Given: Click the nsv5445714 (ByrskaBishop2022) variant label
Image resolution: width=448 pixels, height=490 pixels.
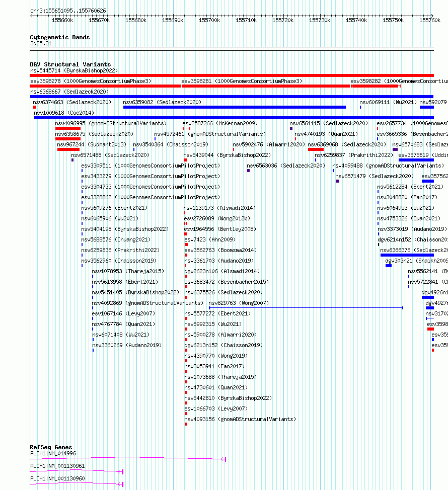Looking at the screenshot, I should coord(74,70).
